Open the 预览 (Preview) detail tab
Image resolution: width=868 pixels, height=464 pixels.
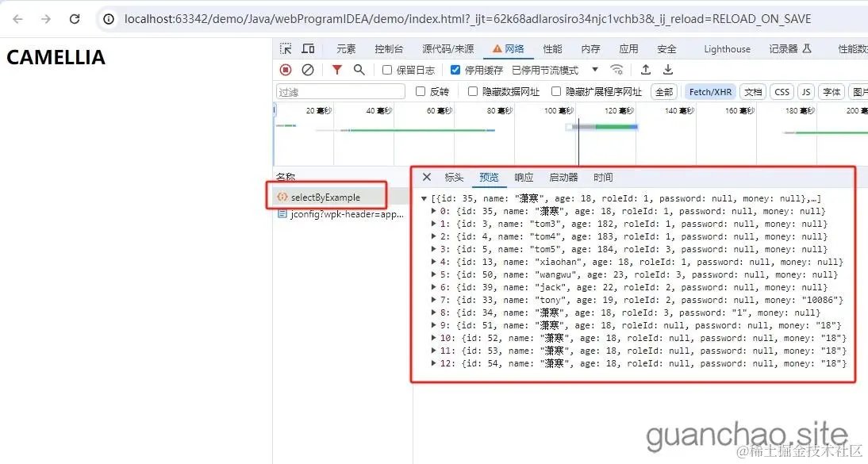[489, 177]
